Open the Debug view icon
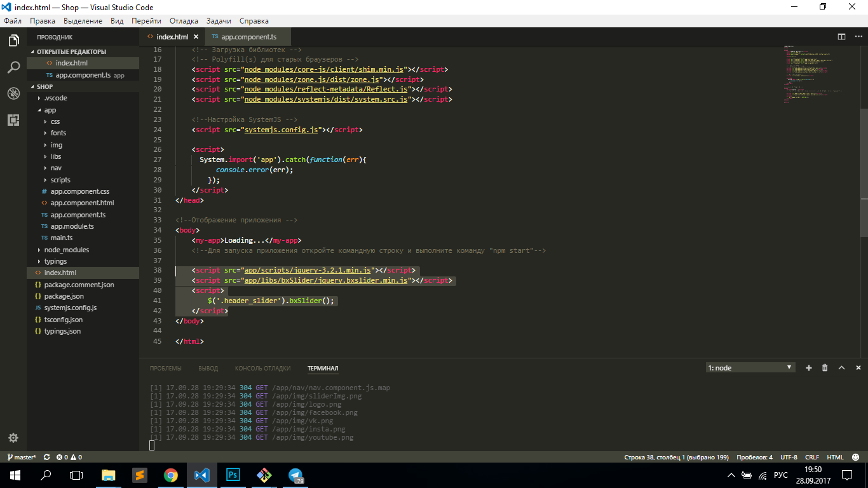 13,93
